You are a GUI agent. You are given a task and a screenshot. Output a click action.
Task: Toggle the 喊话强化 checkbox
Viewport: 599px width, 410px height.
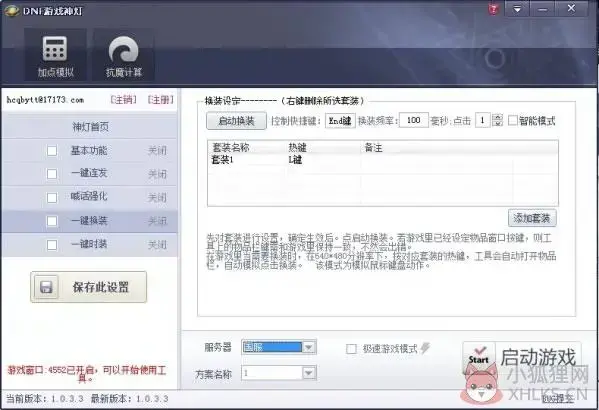click(x=52, y=198)
